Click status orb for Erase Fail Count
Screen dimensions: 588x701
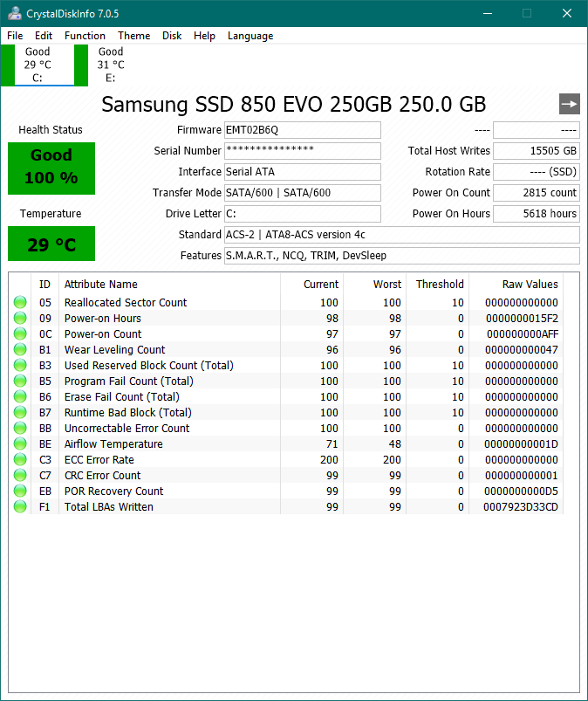tap(20, 396)
